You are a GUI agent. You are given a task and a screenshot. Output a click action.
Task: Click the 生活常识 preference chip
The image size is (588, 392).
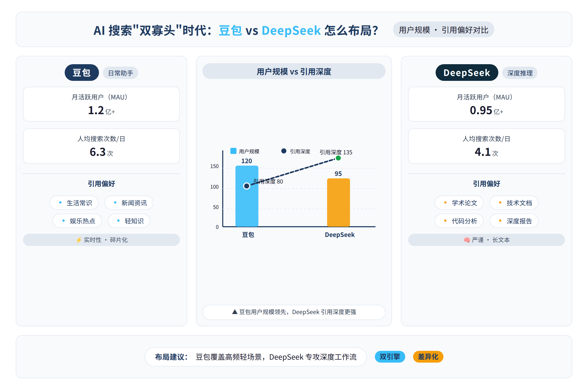click(x=74, y=203)
